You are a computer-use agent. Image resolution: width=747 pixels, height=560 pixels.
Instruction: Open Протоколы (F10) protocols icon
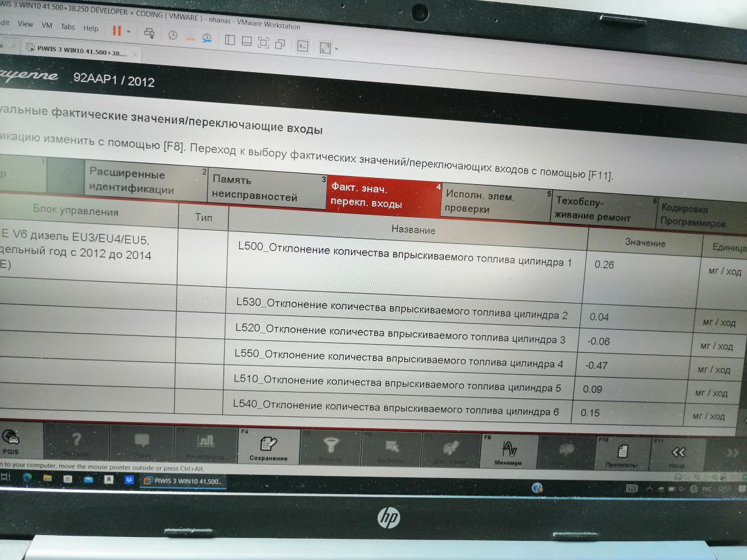point(621,454)
